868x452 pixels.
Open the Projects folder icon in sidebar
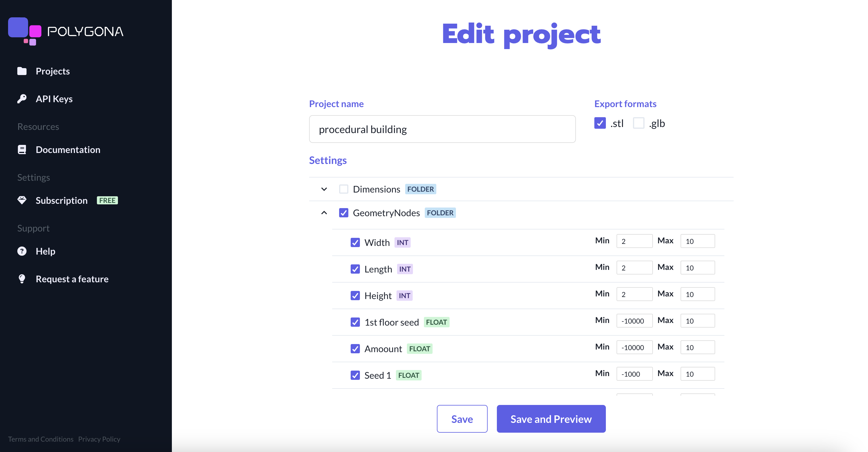click(x=22, y=71)
